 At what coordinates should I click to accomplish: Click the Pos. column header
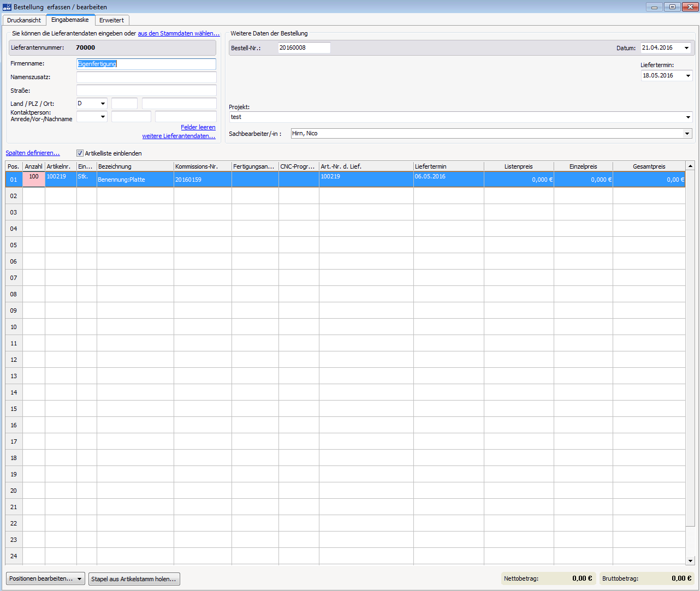point(14,166)
